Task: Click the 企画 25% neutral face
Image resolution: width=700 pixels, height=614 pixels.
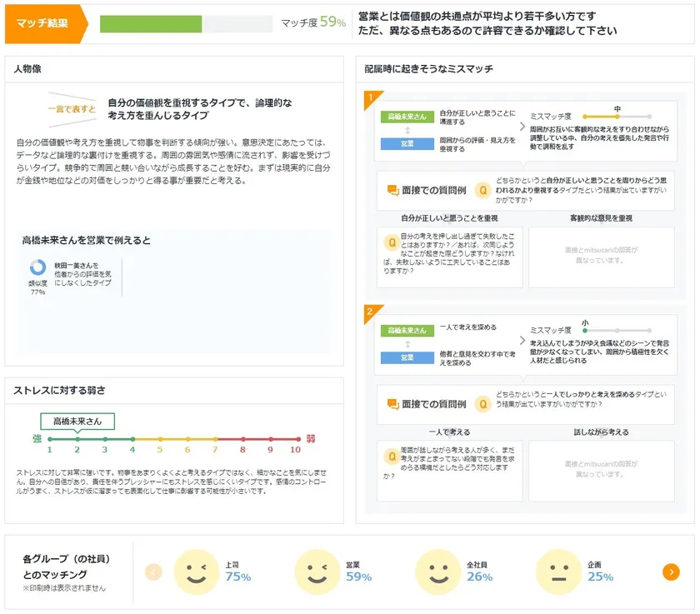Action: 558,572
